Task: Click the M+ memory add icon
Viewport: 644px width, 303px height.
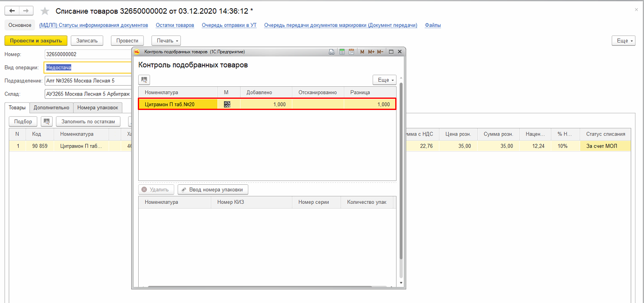Action: tap(371, 52)
